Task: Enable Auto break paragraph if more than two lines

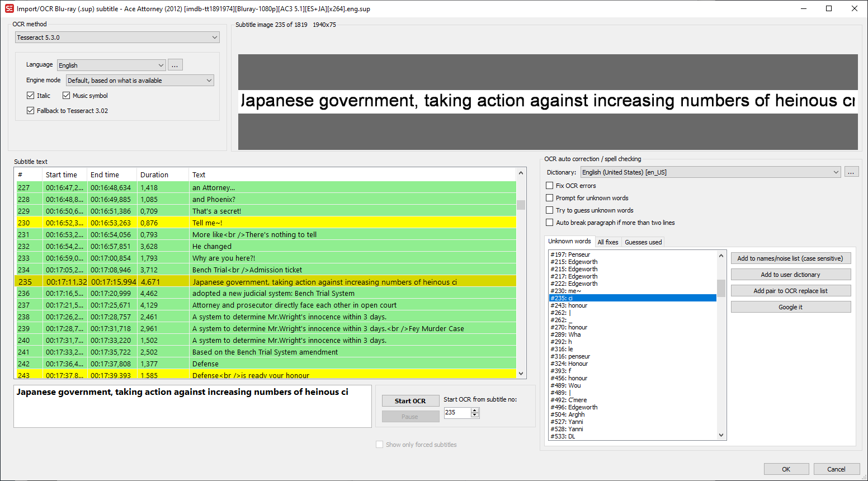Action: (x=549, y=222)
